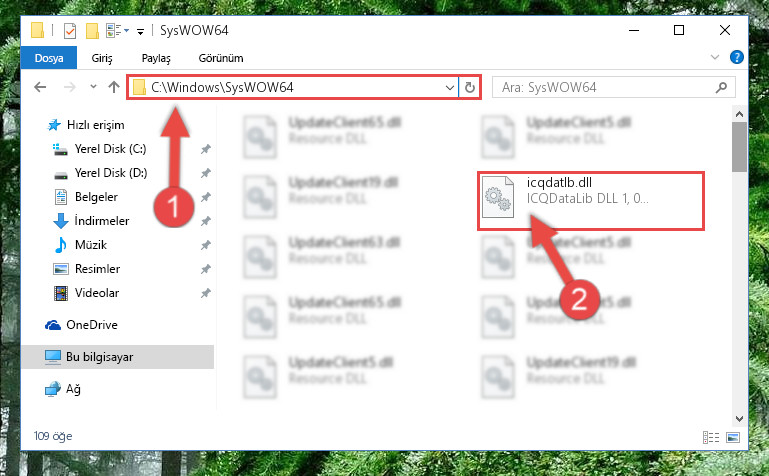Select Yerel Disk (C:) in sidebar
The image size is (769, 476).
pyautogui.click(x=110, y=149)
